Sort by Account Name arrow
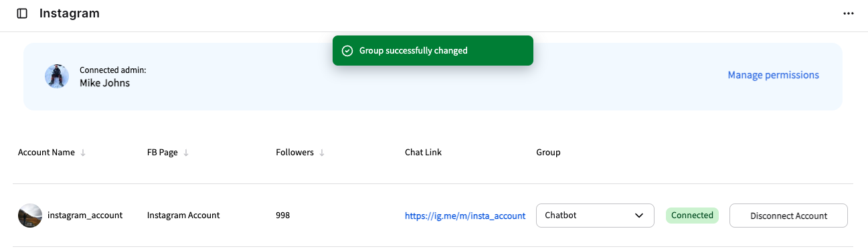 click(x=83, y=153)
